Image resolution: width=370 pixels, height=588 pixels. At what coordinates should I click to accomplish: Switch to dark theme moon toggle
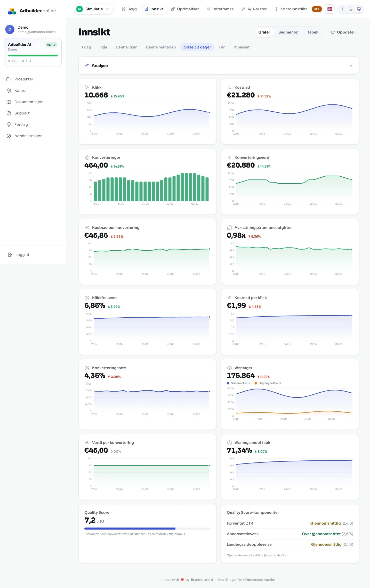(x=351, y=9)
